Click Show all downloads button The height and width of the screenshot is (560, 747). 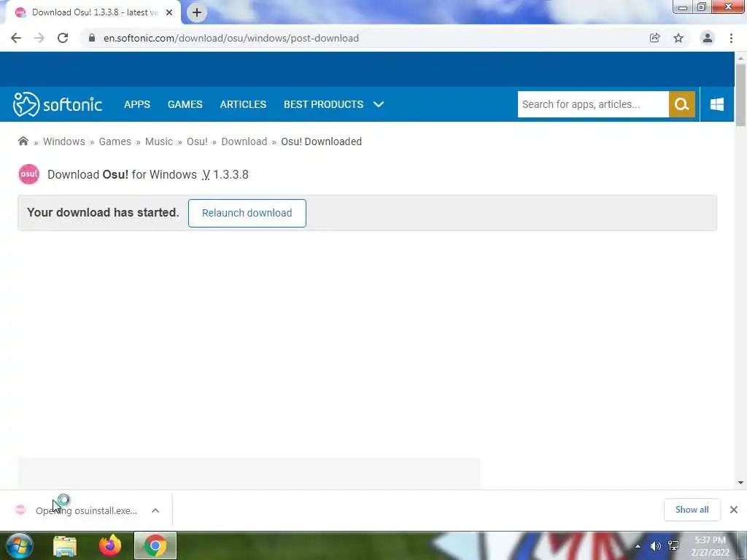coord(692,510)
